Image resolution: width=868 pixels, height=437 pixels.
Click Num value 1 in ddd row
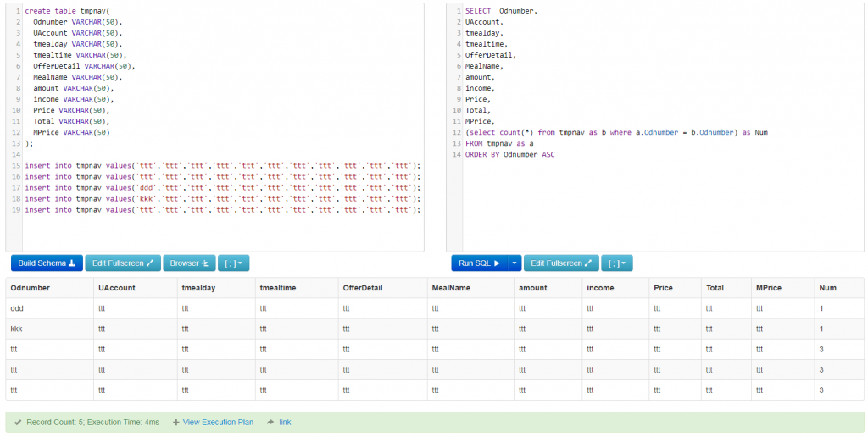[839, 308]
